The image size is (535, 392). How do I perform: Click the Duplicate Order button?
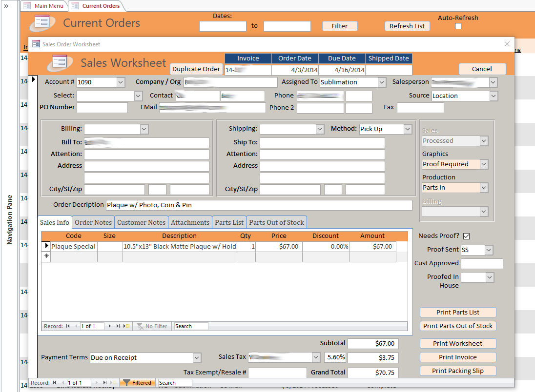point(196,69)
